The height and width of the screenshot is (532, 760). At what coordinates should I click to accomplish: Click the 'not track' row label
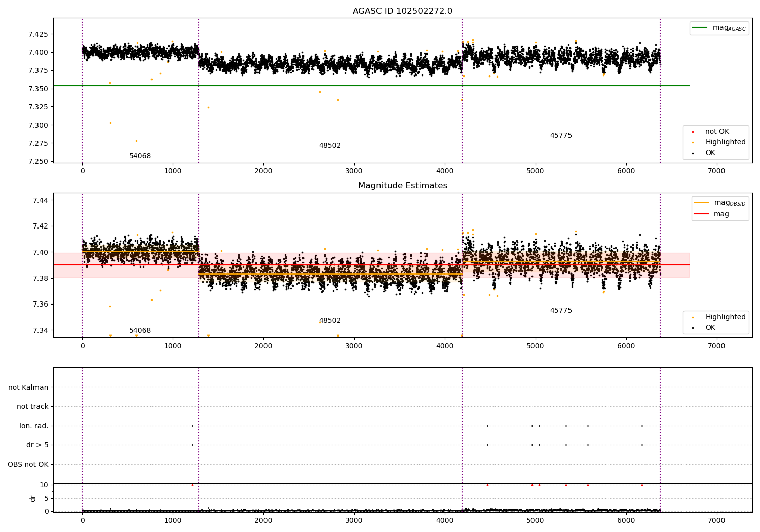(x=32, y=407)
